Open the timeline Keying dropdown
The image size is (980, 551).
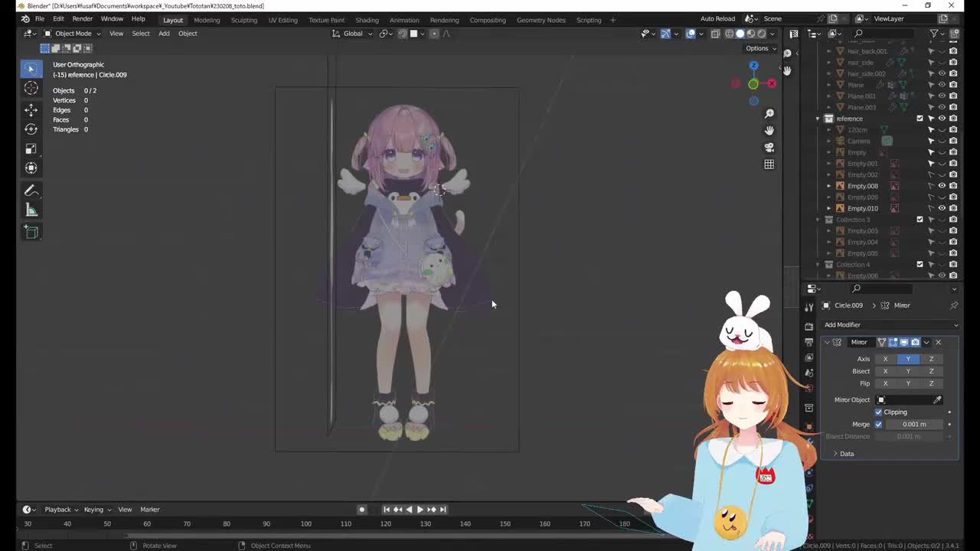(97, 510)
